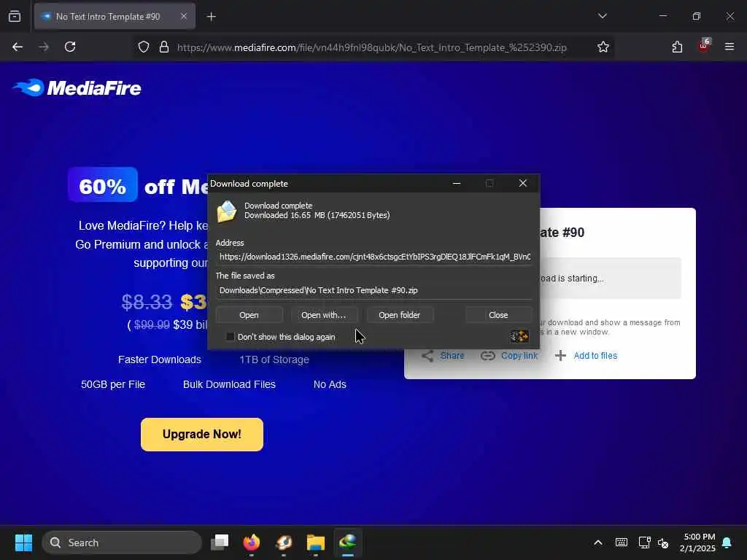Click the Close button in the dialog
Image resolution: width=747 pixels, height=560 pixels.
(x=498, y=315)
